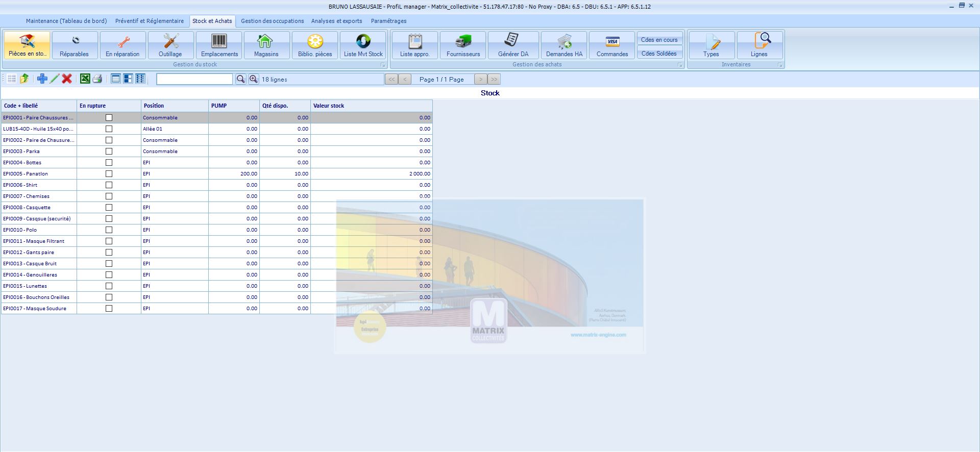Go to next page button

[x=481, y=79]
